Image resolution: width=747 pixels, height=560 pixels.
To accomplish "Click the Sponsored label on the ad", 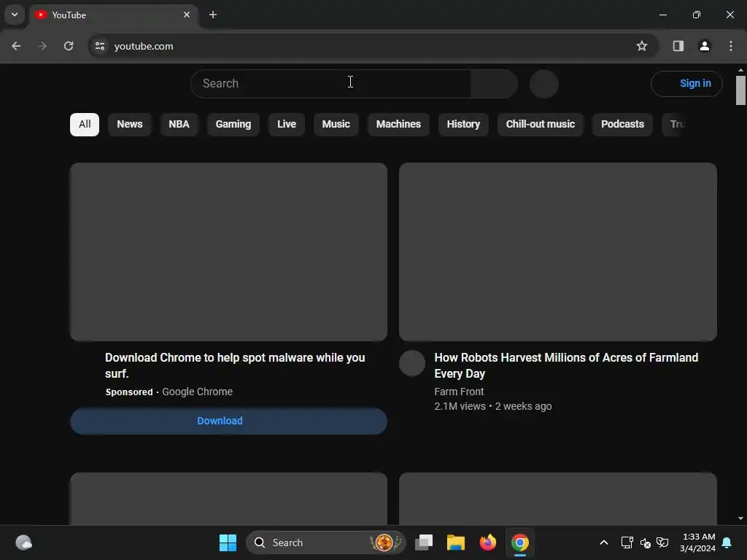I will tap(129, 392).
